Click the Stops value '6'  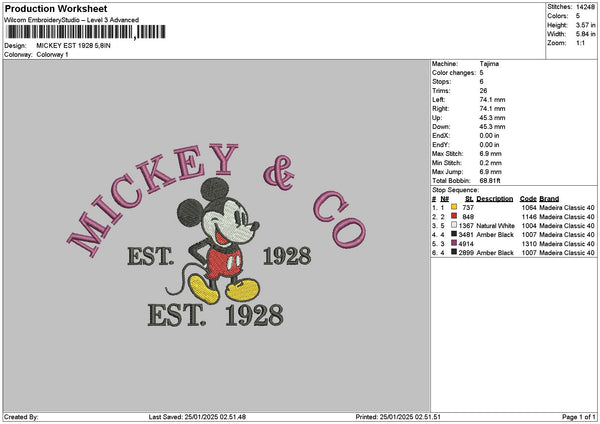pos(481,82)
